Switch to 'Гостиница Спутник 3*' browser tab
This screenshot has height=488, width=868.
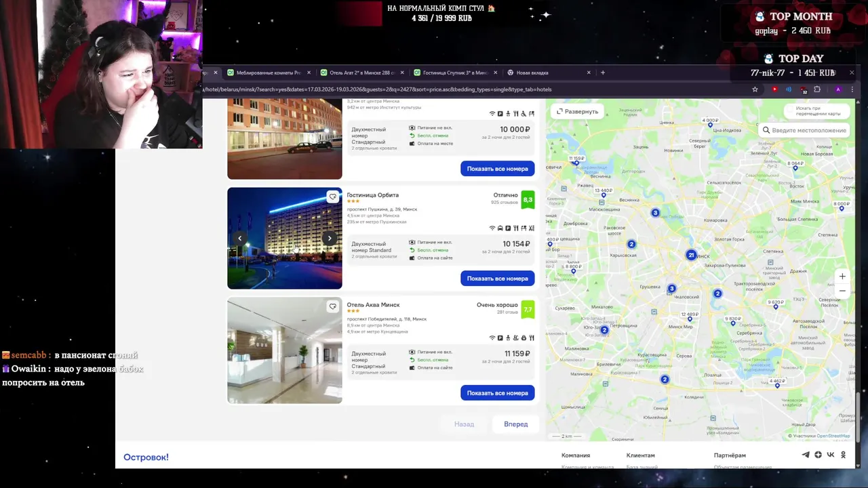coord(455,73)
